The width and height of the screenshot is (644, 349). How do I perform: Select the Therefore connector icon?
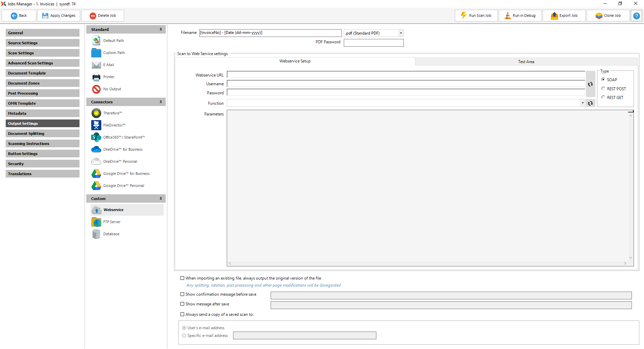pos(96,113)
